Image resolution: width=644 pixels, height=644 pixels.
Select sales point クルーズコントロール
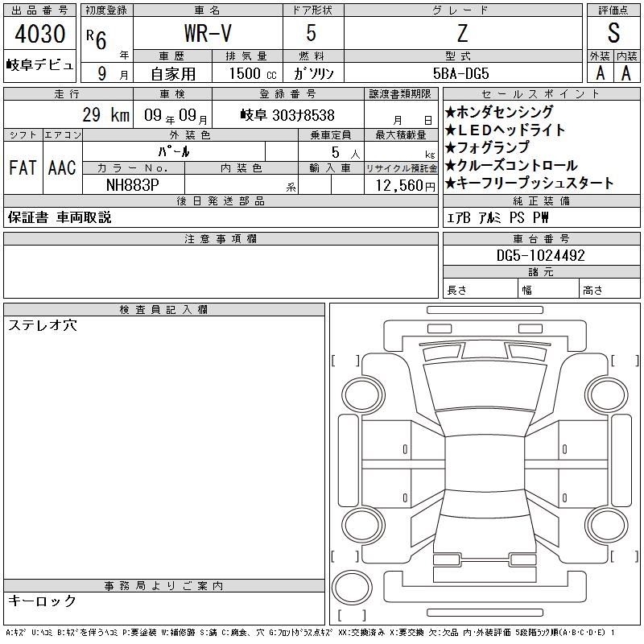(511, 166)
